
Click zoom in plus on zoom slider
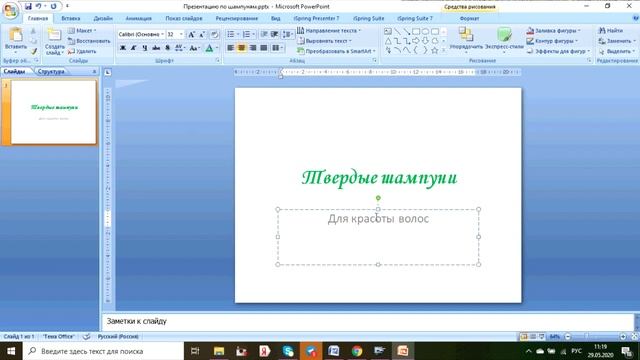click(x=623, y=336)
